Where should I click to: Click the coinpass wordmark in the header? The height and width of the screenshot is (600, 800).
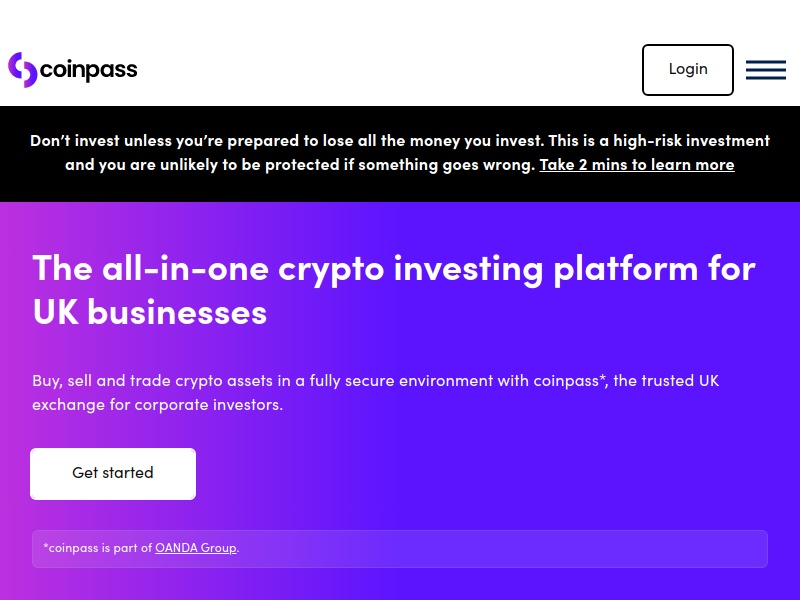(88, 70)
